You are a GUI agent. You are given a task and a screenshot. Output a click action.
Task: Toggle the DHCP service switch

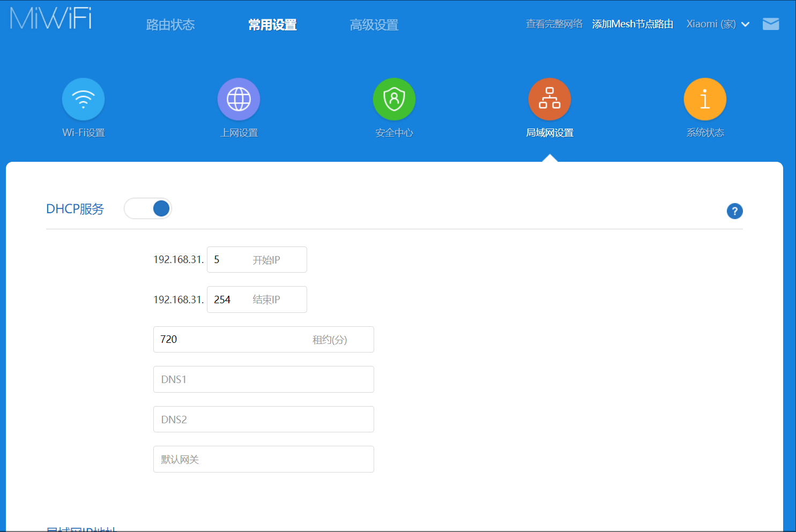click(x=148, y=208)
